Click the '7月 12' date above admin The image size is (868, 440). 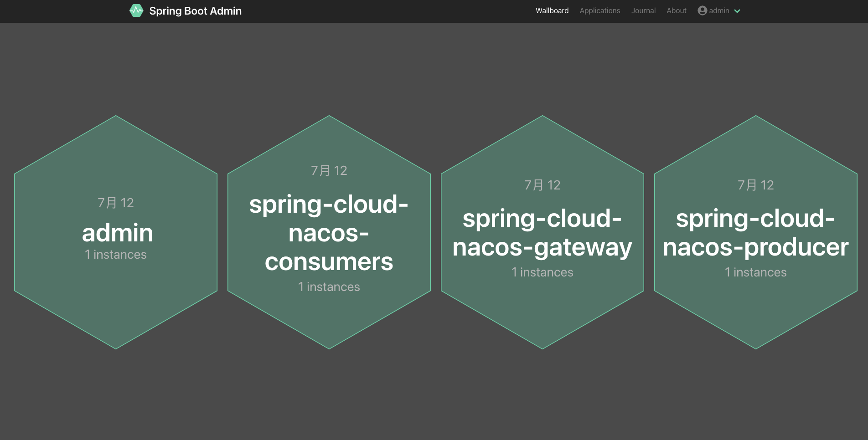pyautogui.click(x=116, y=203)
